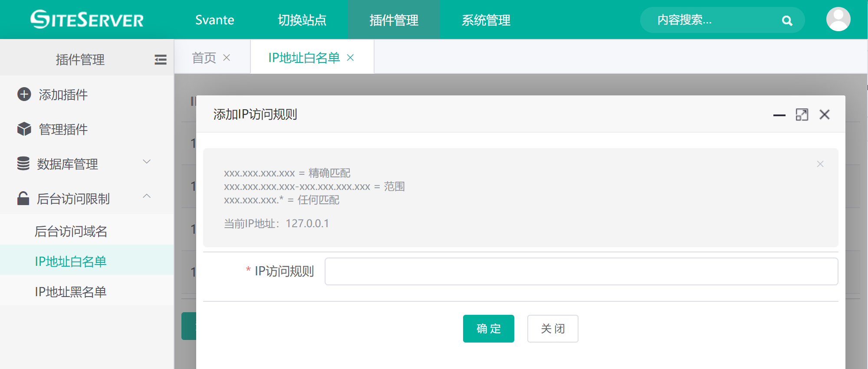This screenshot has width=868, height=369.
Task: Collapse the 后台访问限制 menu
Action: pyautogui.click(x=147, y=196)
